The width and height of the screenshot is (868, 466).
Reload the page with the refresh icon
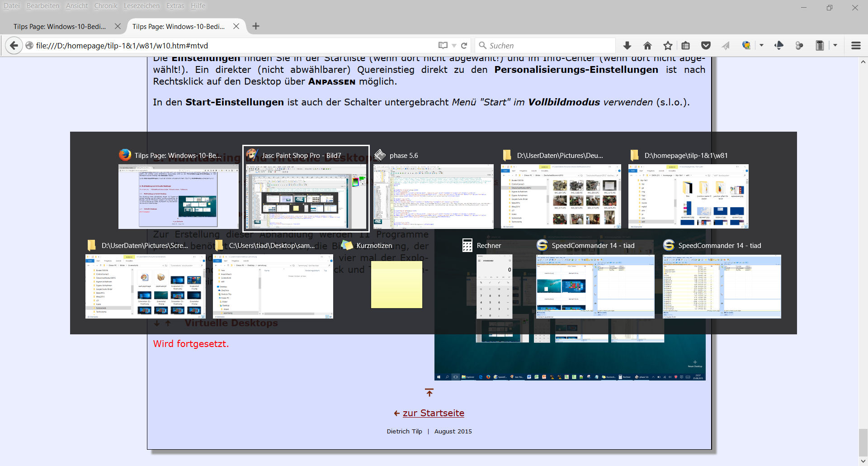pyautogui.click(x=464, y=45)
